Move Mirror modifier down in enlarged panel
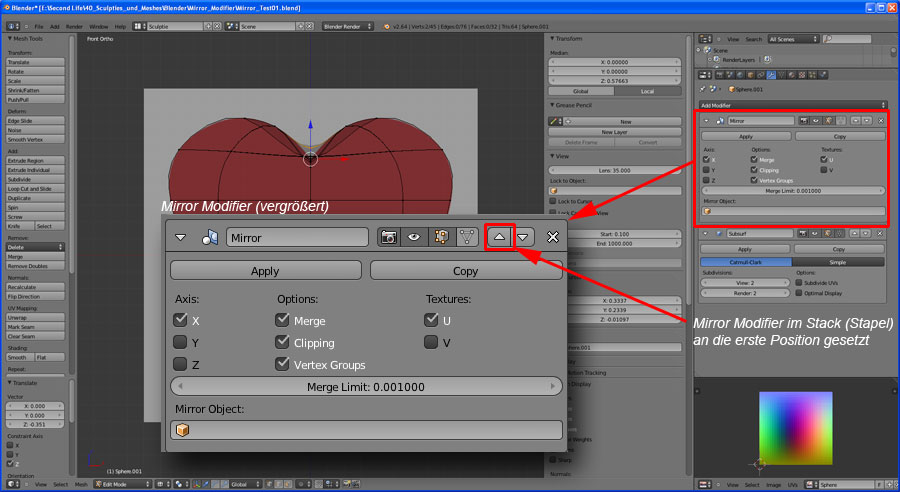 [x=524, y=237]
